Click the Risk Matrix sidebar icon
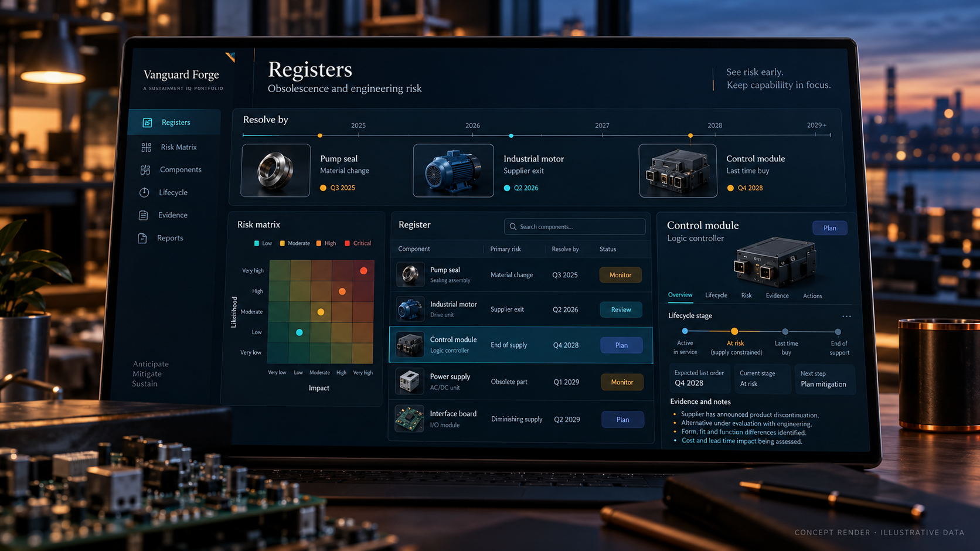Image resolution: width=980 pixels, height=551 pixels. point(147,147)
